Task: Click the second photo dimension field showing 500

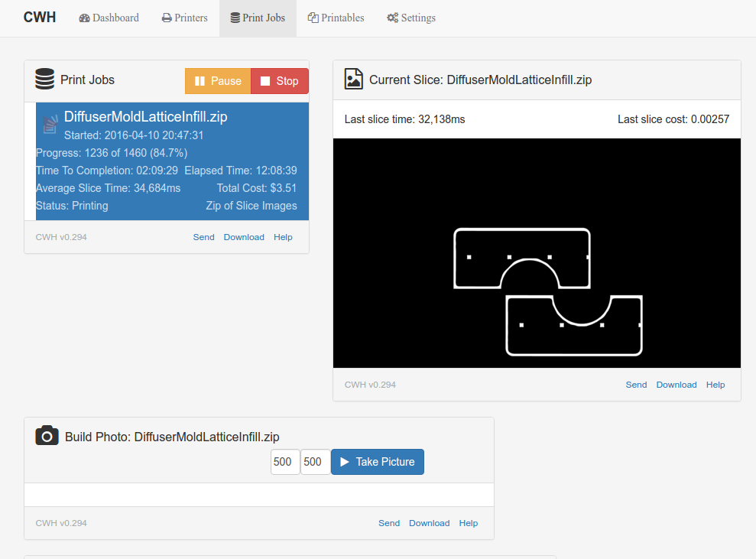Action: 315,462
